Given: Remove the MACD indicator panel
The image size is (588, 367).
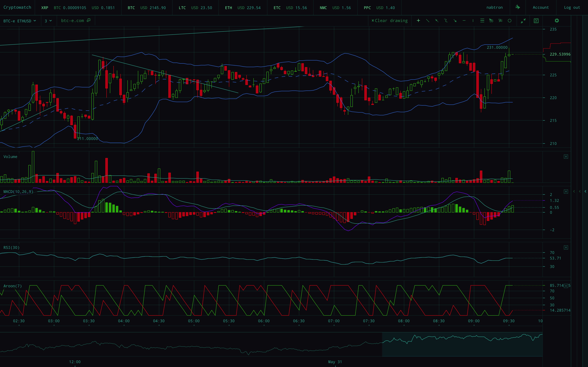Looking at the screenshot, I should pyautogui.click(x=566, y=192).
